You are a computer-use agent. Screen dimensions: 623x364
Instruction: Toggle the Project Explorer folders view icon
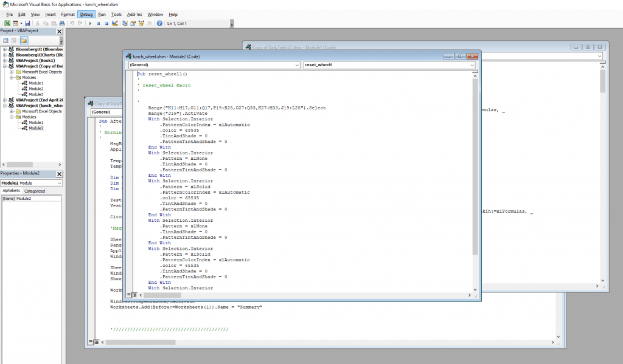coord(24,39)
